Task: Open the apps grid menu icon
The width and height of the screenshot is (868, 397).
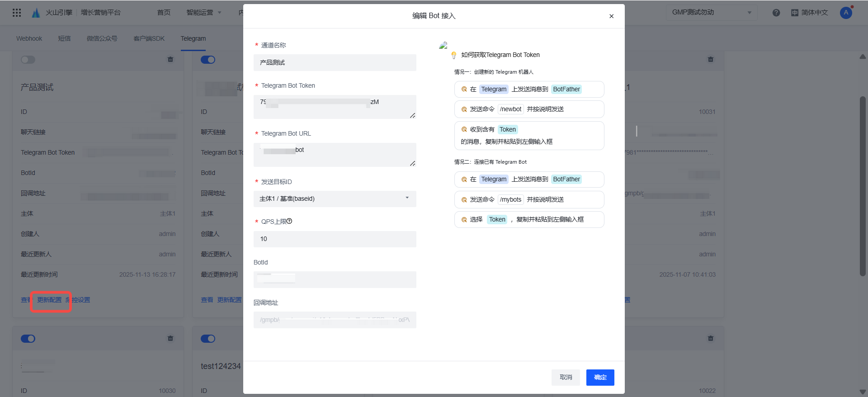Action: point(17,13)
